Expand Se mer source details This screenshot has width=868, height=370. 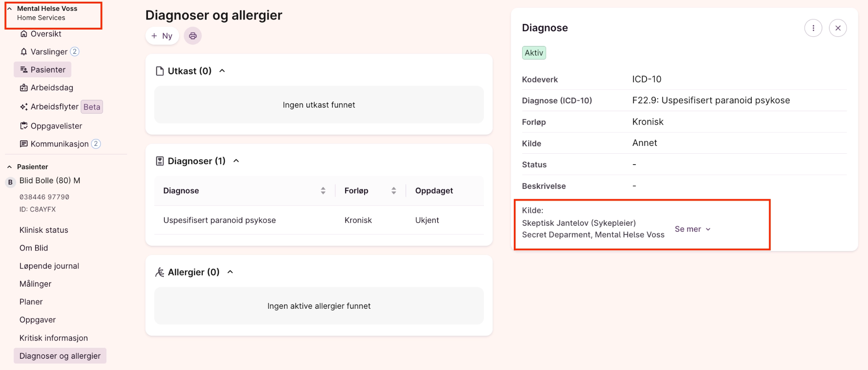[692, 229]
